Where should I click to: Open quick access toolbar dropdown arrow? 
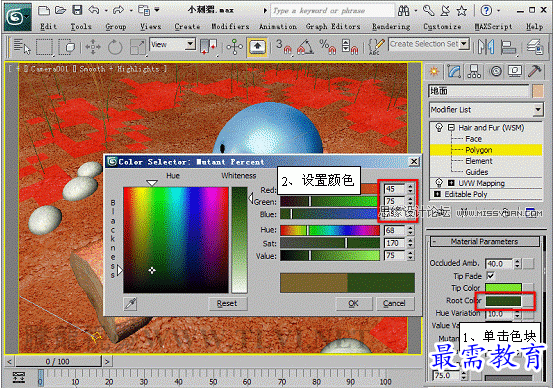click(157, 10)
